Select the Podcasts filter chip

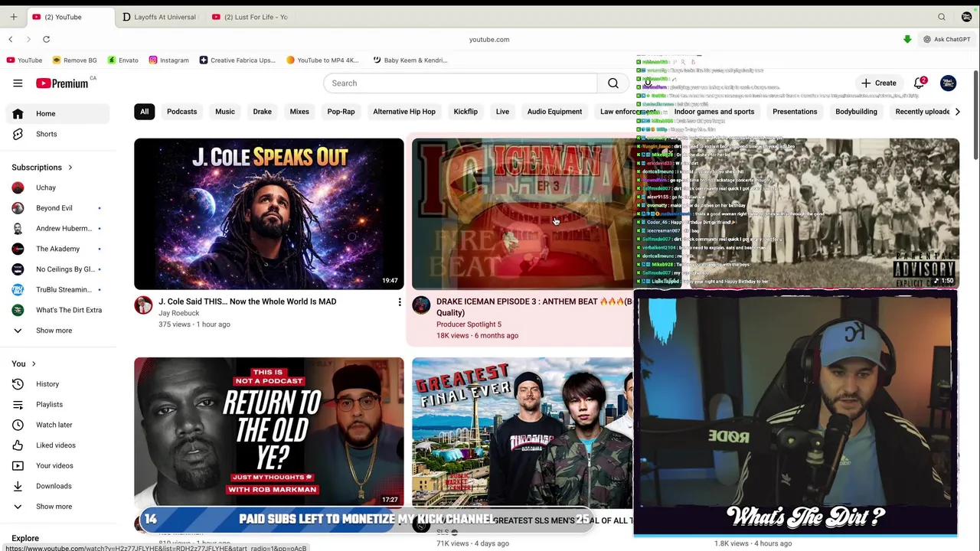click(x=181, y=112)
